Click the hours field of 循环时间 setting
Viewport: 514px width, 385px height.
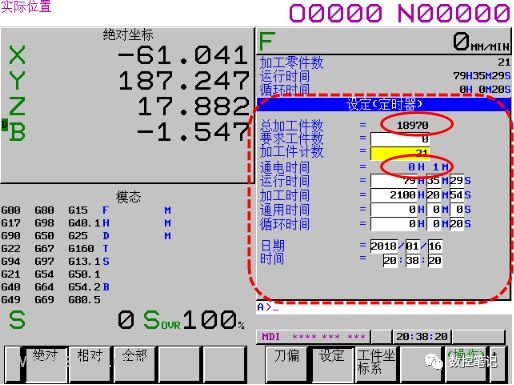coord(394,224)
